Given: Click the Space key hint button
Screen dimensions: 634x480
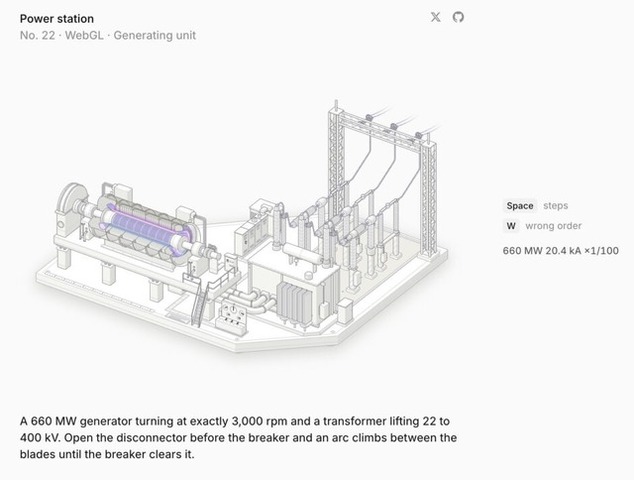Looking at the screenshot, I should [520, 206].
